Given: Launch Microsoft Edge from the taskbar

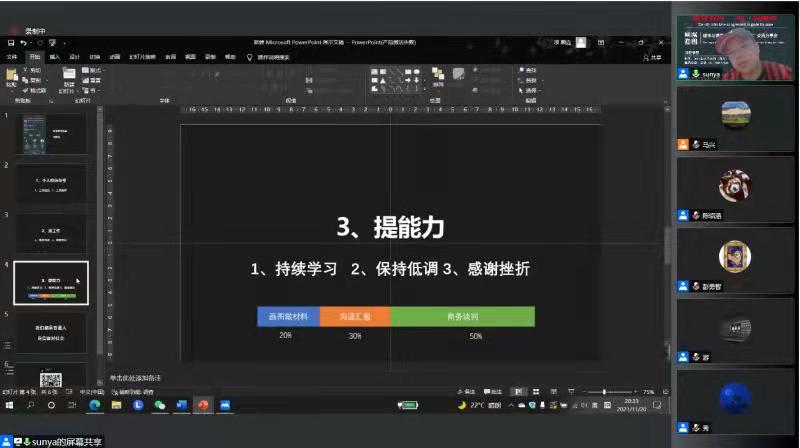Looking at the screenshot, I should coord(95,405).
